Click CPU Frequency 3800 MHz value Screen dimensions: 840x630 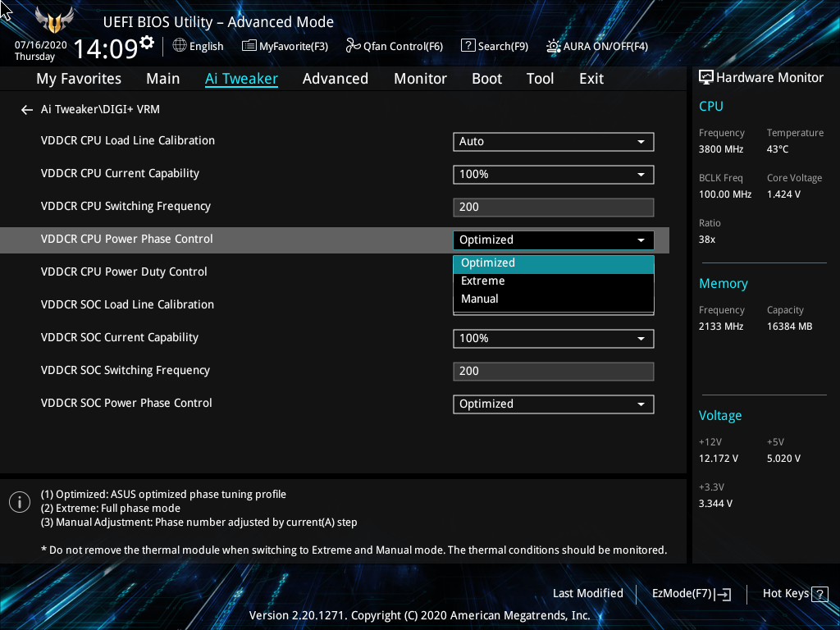click(x=721, y=149)
